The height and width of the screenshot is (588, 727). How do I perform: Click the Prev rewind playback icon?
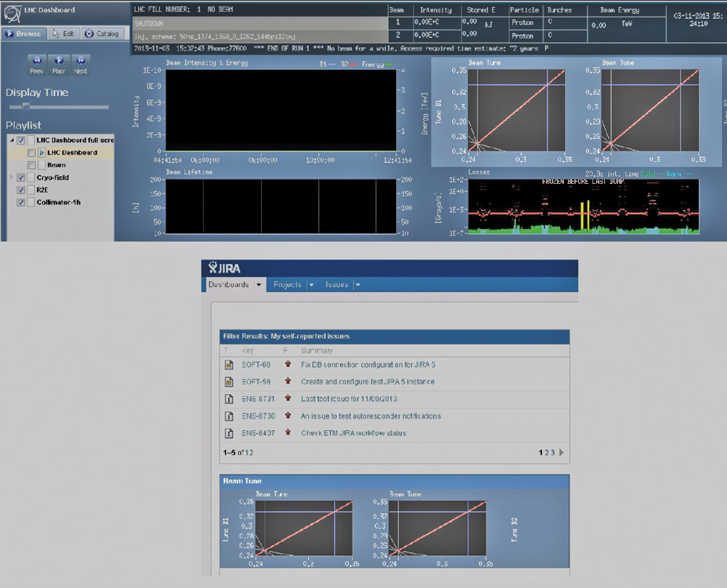click(x=36, y=60)
